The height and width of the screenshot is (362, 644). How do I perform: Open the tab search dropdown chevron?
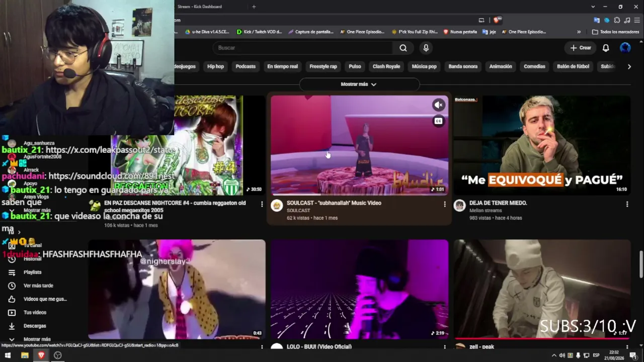(594, 7)
